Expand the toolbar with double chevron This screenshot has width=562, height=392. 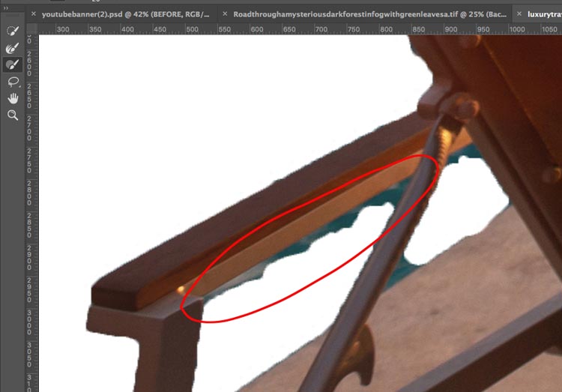click(6, 8)
